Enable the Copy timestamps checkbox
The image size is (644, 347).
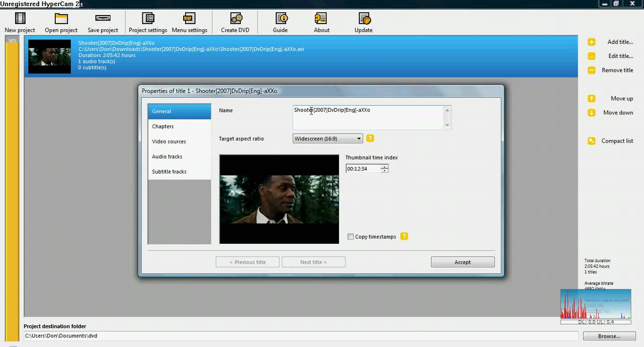[351, 237]
